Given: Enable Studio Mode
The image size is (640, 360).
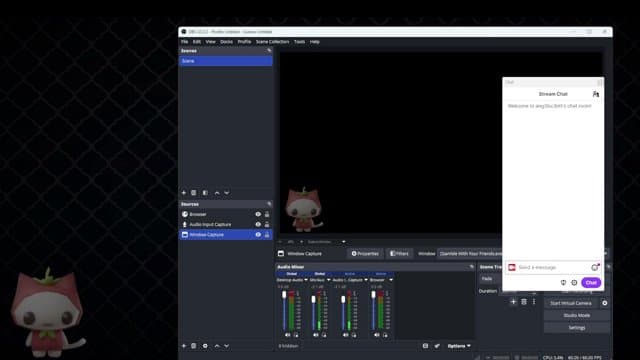Looking at the screenshot, I should [577, 315].
